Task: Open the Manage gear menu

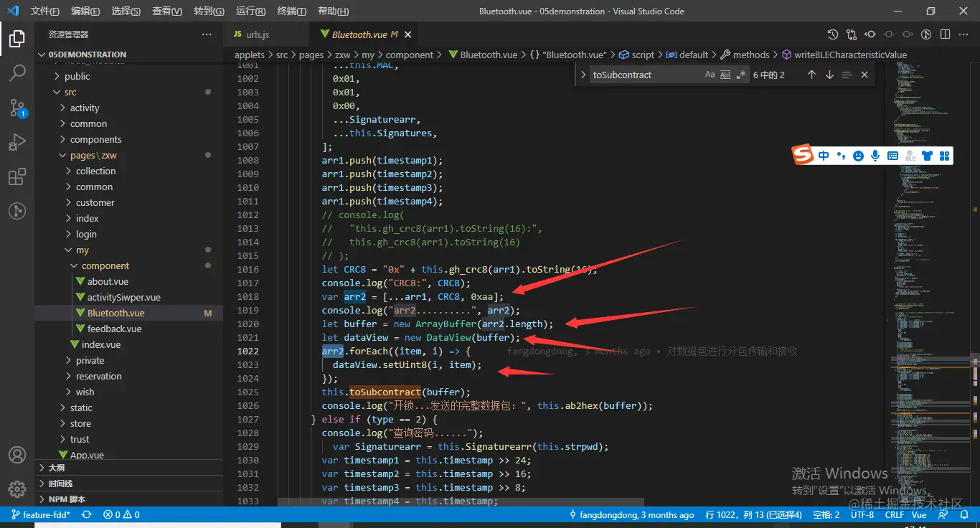Action: [x=17, y=489]
